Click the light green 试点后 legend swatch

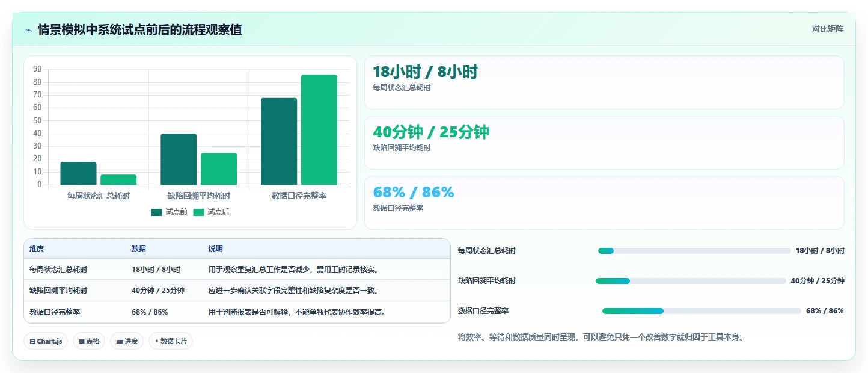pyautogui.click(x=198, y=212)
